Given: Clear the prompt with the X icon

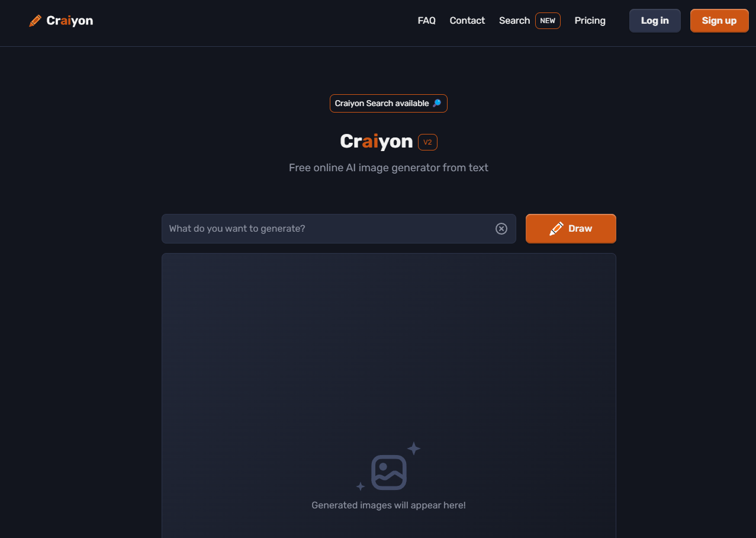Looking at the screenshot, I should click(501, 229).
